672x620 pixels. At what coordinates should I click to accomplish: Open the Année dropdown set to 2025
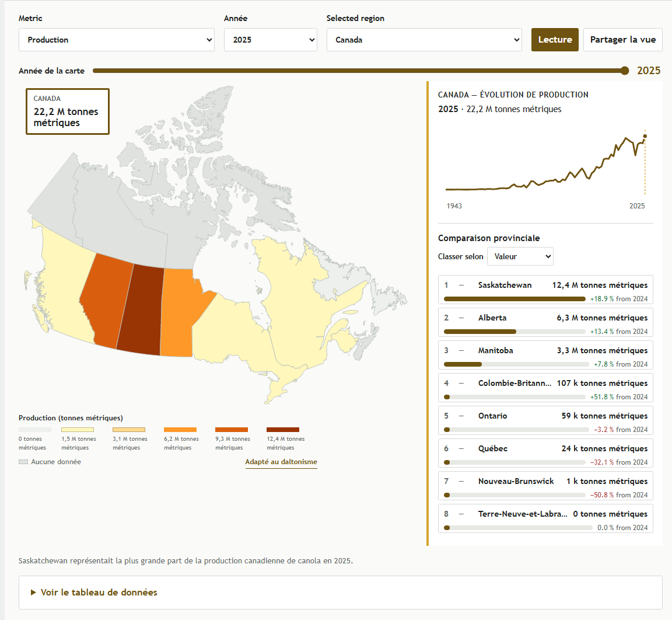271,40
